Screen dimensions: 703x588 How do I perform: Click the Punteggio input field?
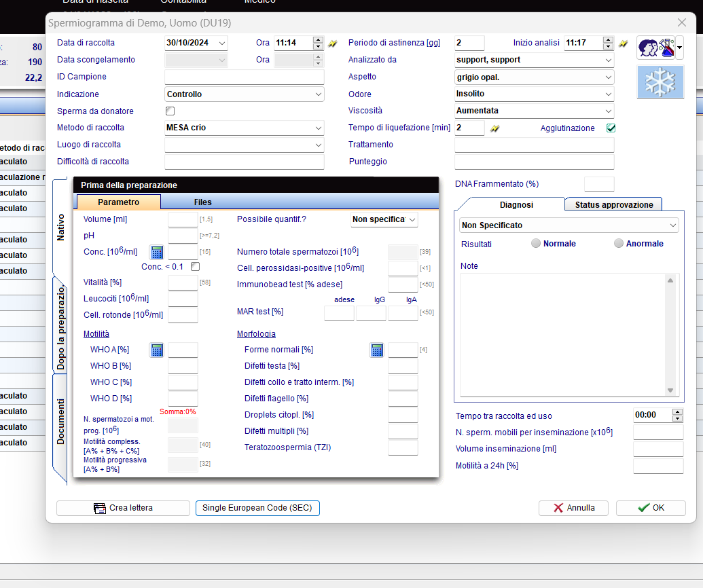pyautogui.click(x=534, y=162)
